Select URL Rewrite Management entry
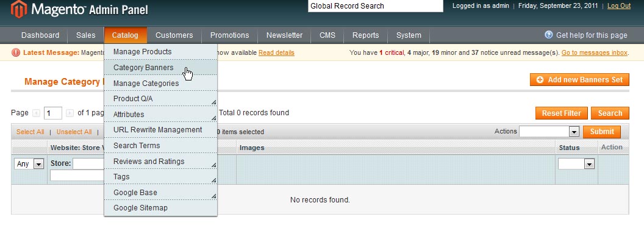Screen dimensions: 644x225 point(160,130)
